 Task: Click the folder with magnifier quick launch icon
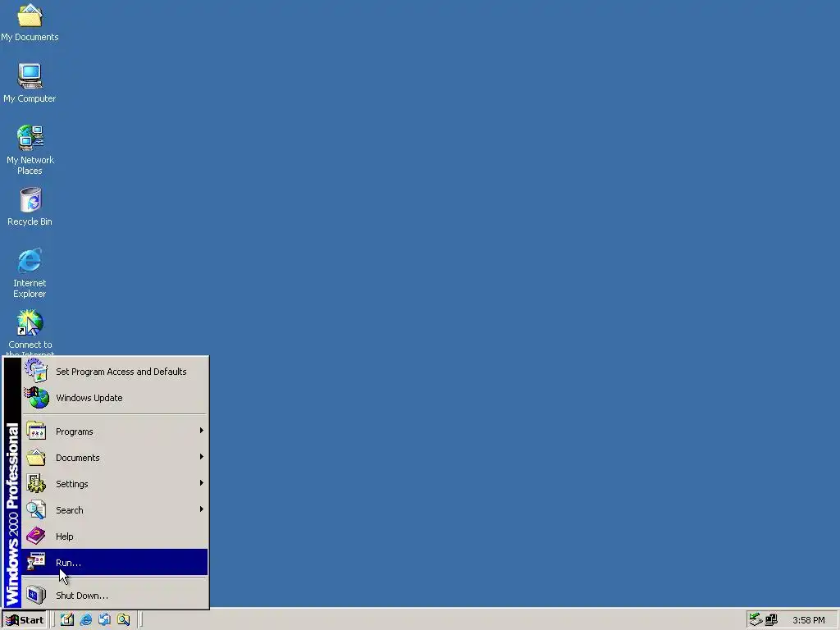tap(123, 620)
